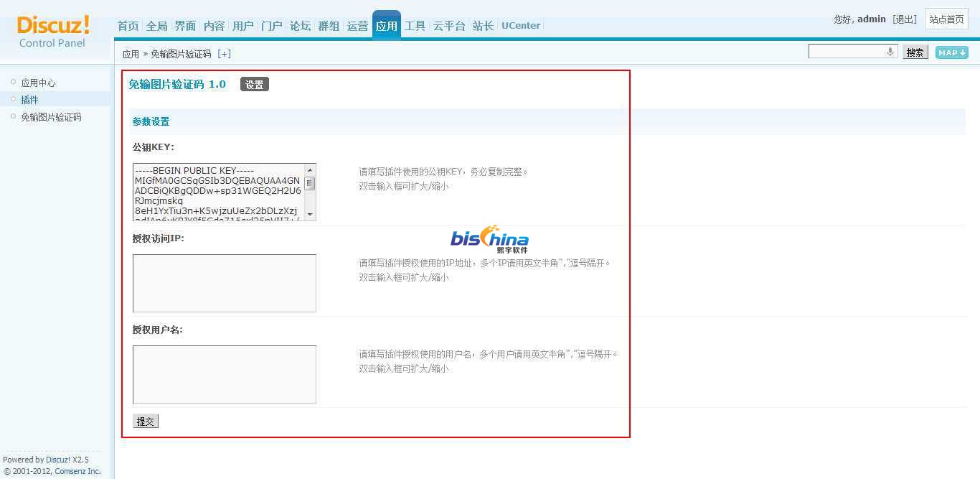The image size is (980, 479).
Task: Click inside the 授权用户名 textarea
Action: point(225,374)
